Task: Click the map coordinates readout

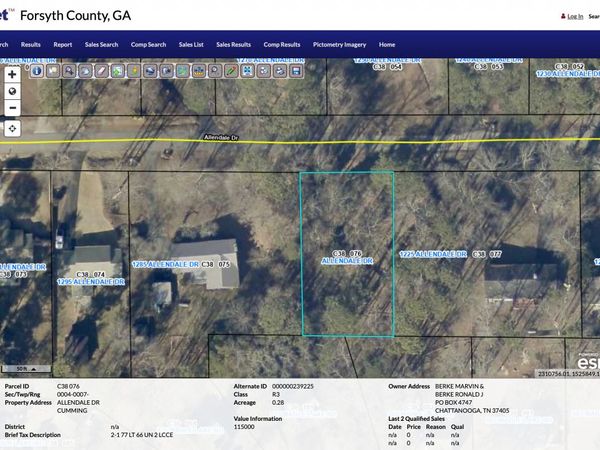Action: [569, 373]
